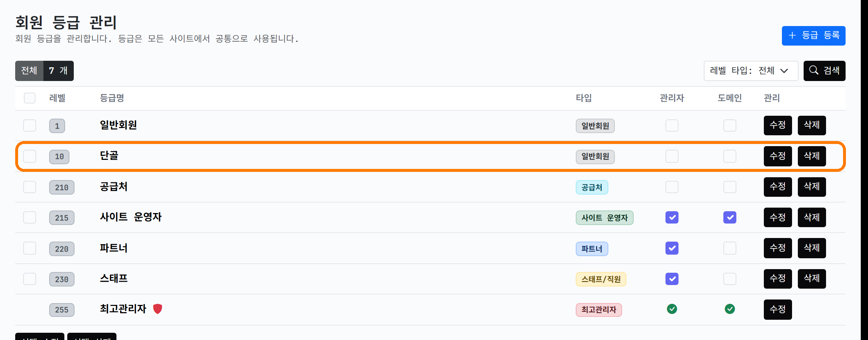Select the row checkbox for 공급처

pyautogui.click(x=30, y=187)
